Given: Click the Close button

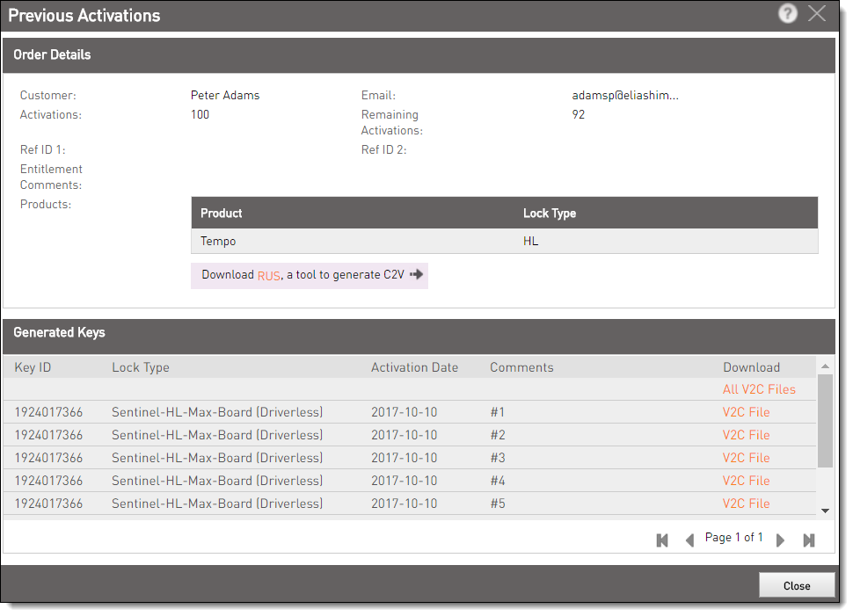Looking at the screenshot, I should click(797, 585).
